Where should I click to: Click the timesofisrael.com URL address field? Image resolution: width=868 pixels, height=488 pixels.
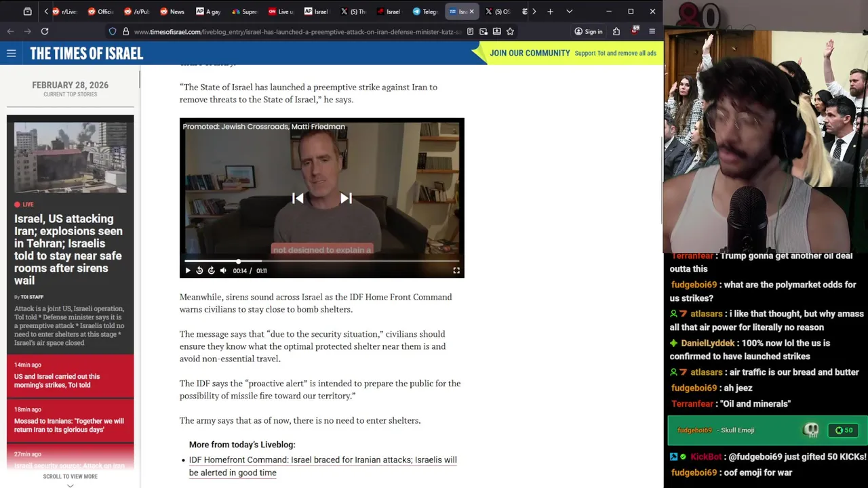297,32
